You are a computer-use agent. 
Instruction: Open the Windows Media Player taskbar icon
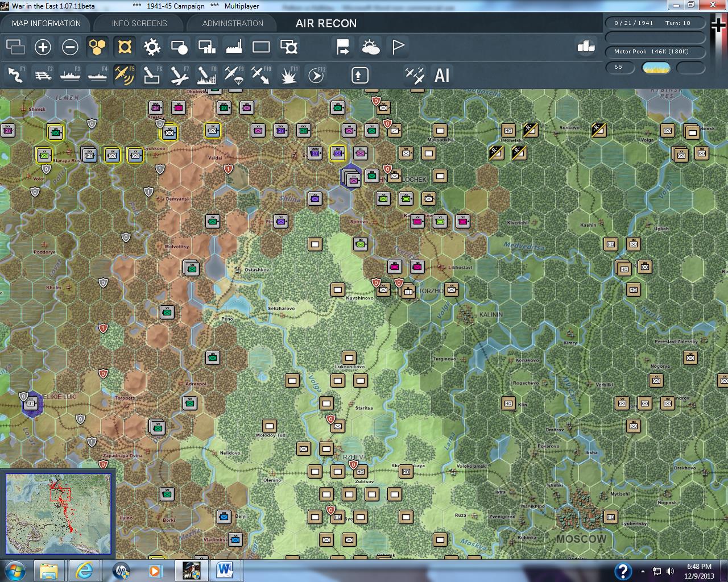click(155, 570)
